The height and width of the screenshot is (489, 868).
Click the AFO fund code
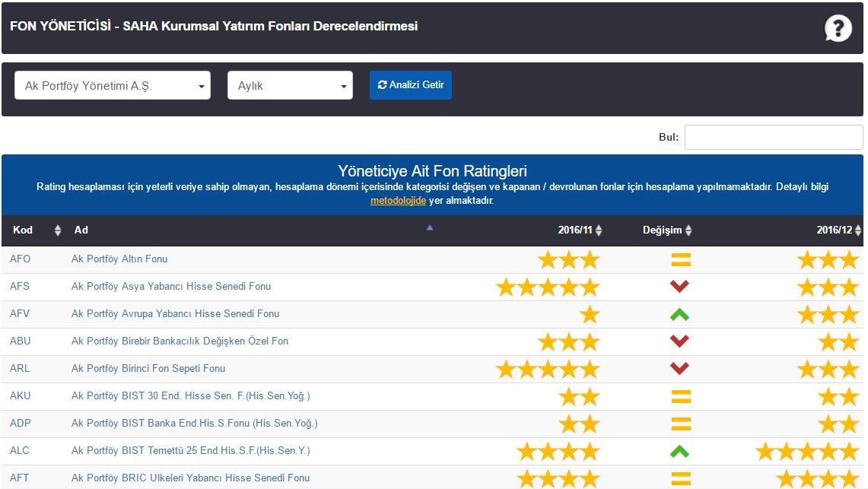click(20, 259)
